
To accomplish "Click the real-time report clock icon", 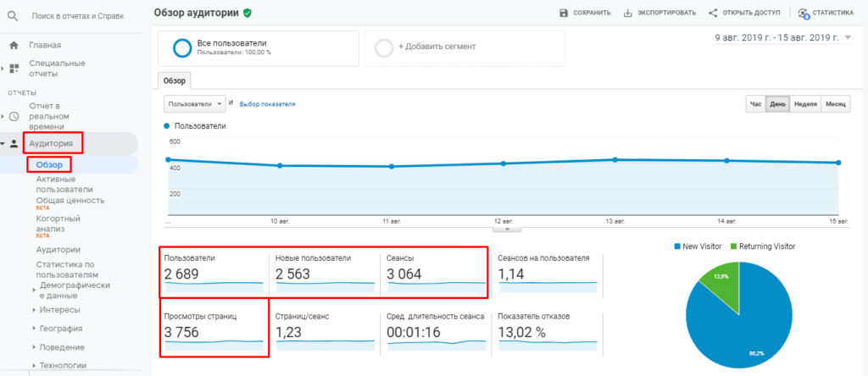I will 14,117.
